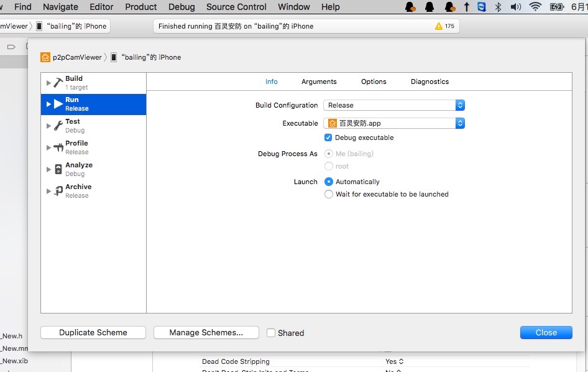The image size is (588, 372).
Task: Expand the Build disclosure triangle
Action: click(48, 83)
